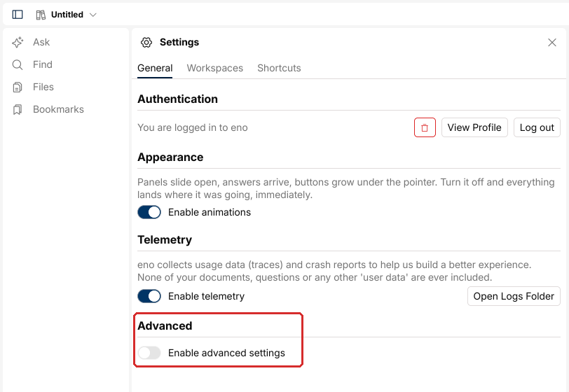The width and height of the screenshot is (569, 392).
Task: Open the Ask sidebar label
Action: 41,42
